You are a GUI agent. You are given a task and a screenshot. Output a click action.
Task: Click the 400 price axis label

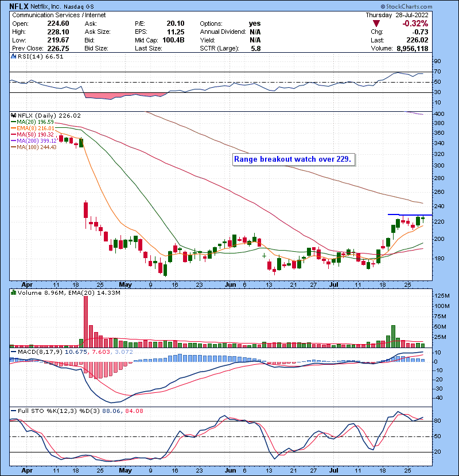[x=439, y=114]
